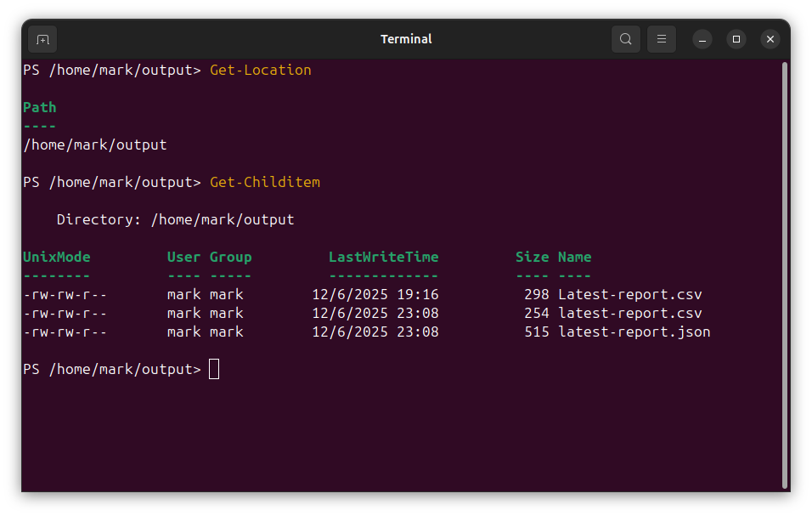Image resolution: width=812 pixels, height=516 pixels.
Task: Click the Name column header
Action: [x=574, y=257]
